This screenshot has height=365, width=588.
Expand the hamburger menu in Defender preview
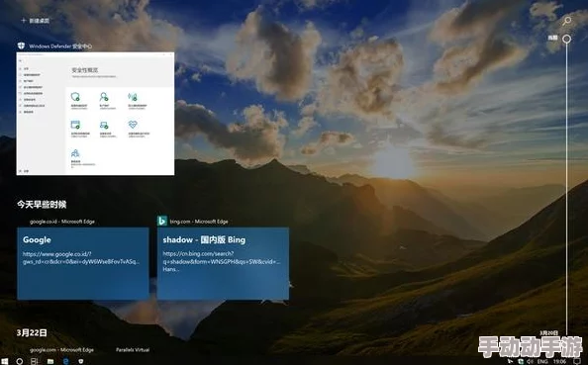(20, 61)
